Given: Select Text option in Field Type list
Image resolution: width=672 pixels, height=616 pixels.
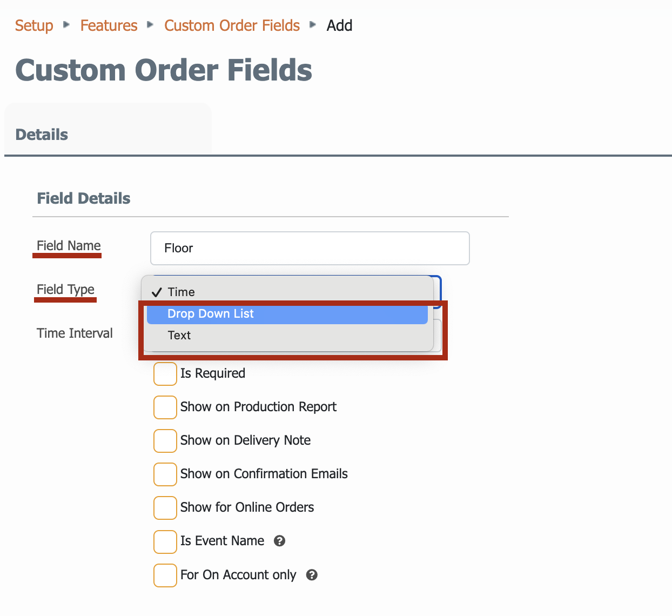Looking at the screenshot, I should tap(287, 336).
